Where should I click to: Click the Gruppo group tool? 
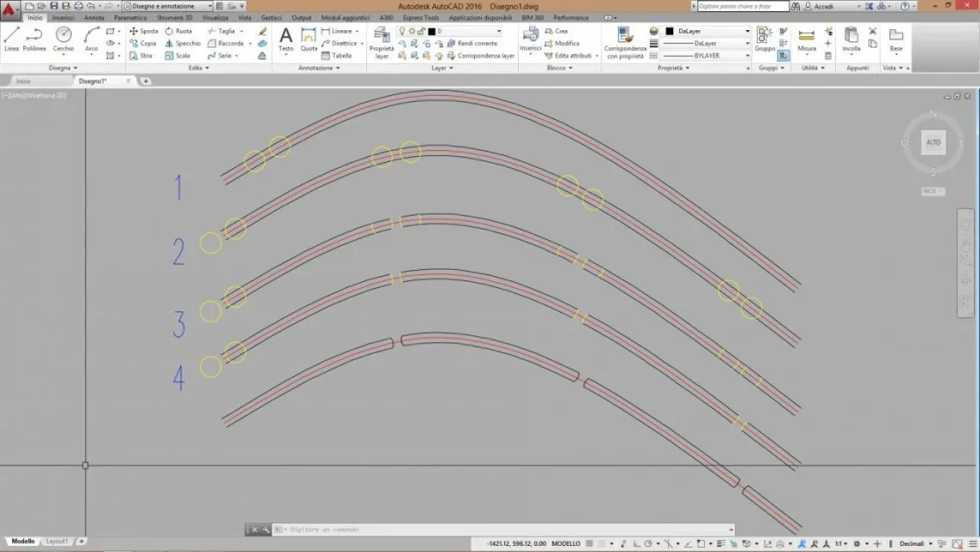coord(765,39)
